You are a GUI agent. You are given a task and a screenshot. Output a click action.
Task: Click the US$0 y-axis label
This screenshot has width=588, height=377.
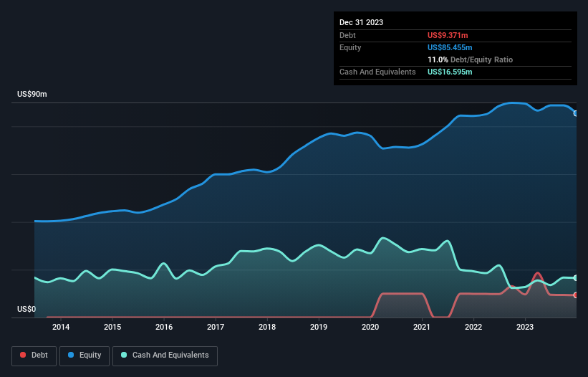point(26,309)
